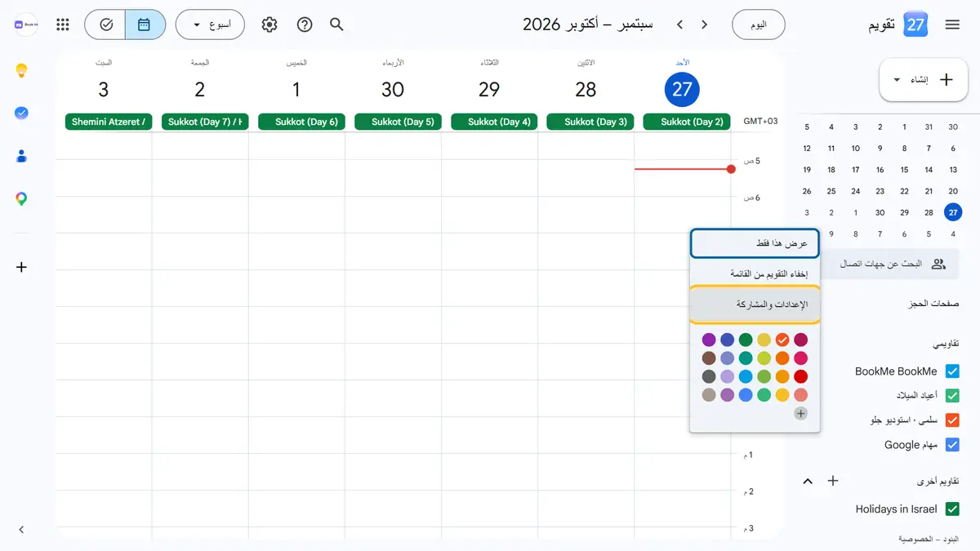Click the right-pointing week navigation arrow

click(705, 24)
